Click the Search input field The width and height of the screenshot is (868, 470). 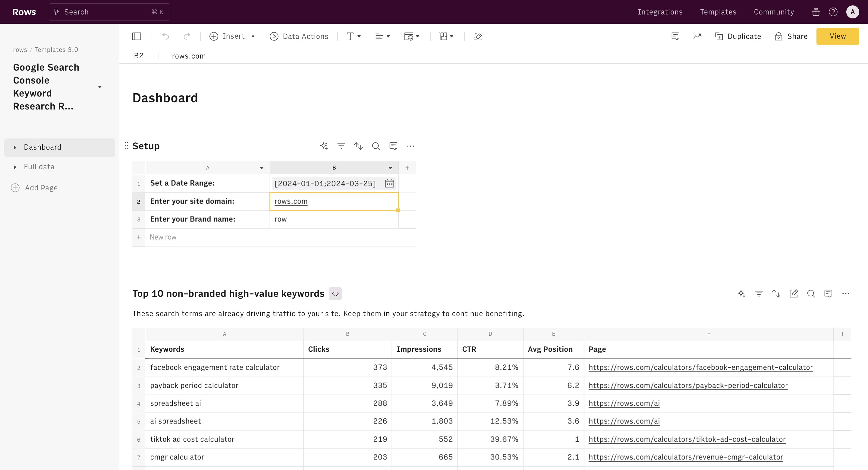(x=109, y=12)
